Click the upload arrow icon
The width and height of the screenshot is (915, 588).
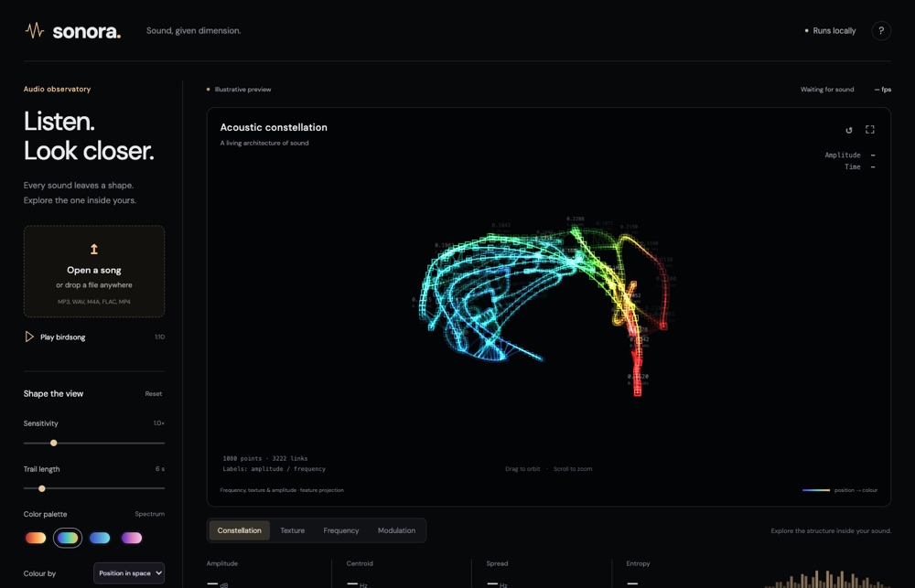(94, 249)
